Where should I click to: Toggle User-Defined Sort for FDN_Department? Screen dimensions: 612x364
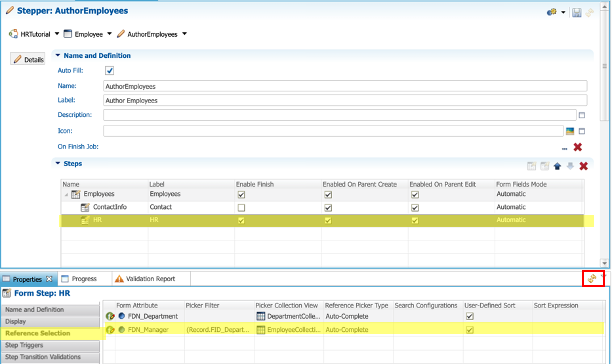[470, 316]
